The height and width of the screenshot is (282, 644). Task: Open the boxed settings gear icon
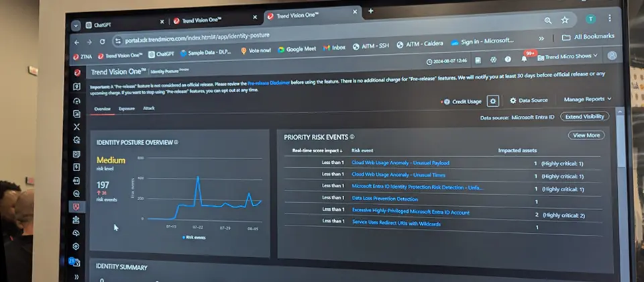pos(493,101)
